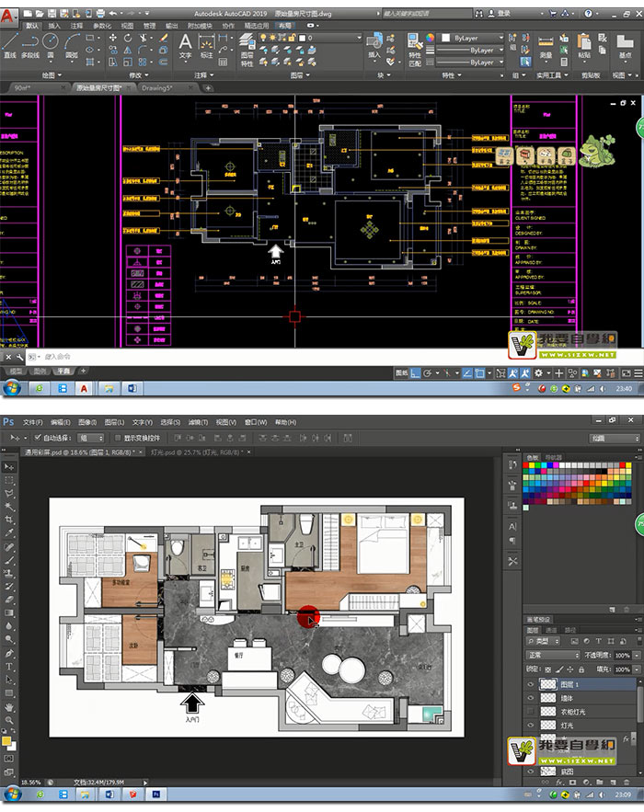644x812 pixels.
Task: Toggle 自动选择 checkbox in Photoshop options bar
Action: click(38, 438)
